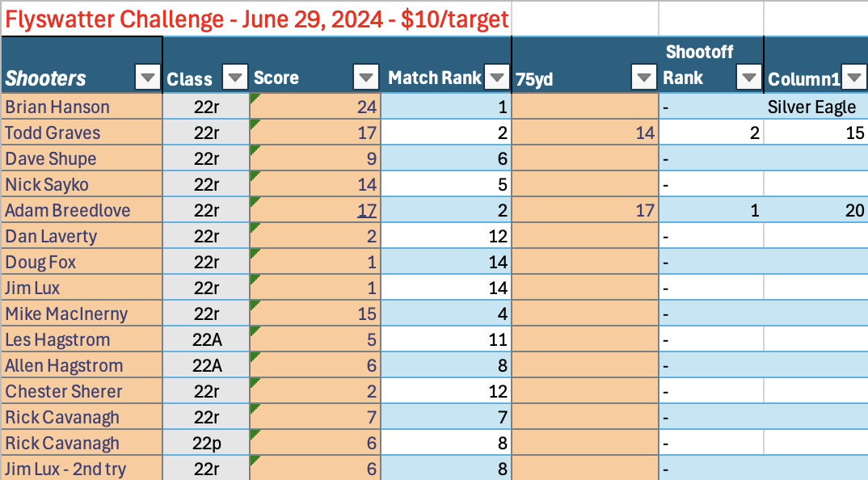This screenshot has width=868, height=480.
Task: Click the Brian Hanson name cell
Action: 82,107
